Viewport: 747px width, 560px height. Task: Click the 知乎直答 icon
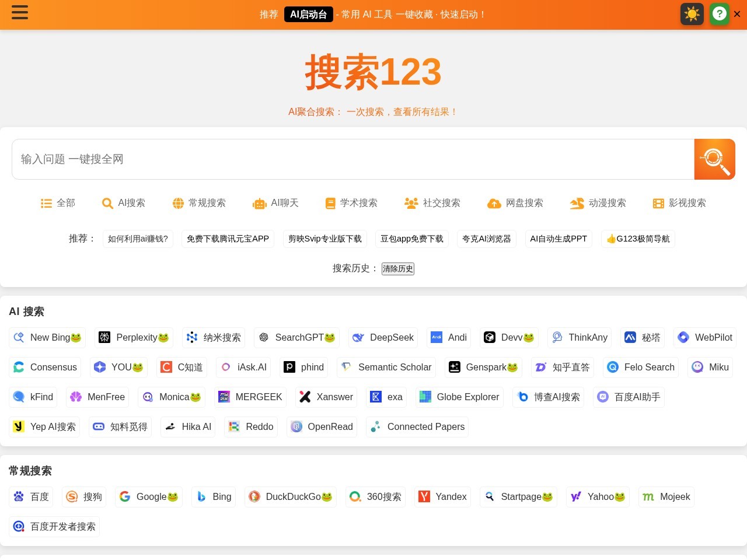pos(541,367)
